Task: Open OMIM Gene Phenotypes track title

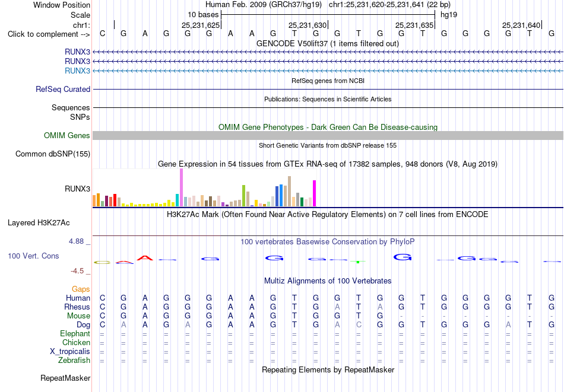Action: (x=328, y=127)
